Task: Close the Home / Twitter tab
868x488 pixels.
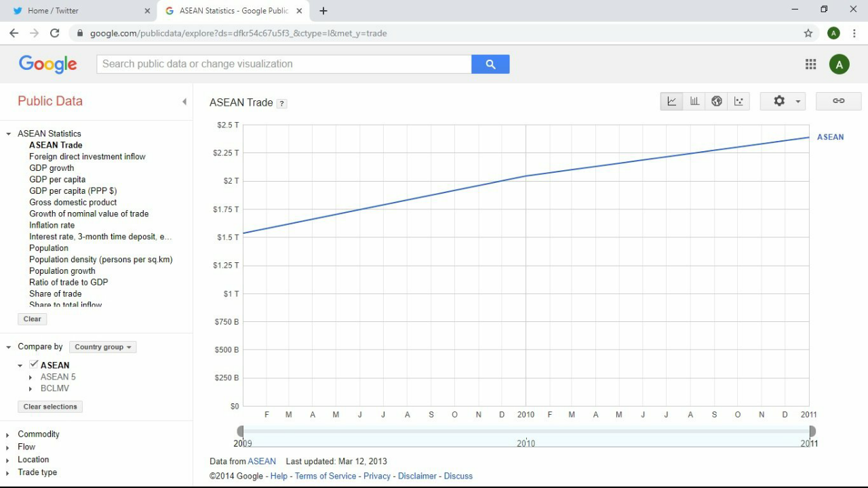Action: 147,11
